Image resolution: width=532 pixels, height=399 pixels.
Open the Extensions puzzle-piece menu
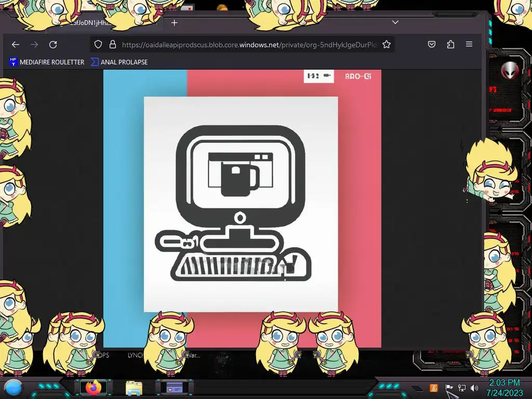(450, 44)
